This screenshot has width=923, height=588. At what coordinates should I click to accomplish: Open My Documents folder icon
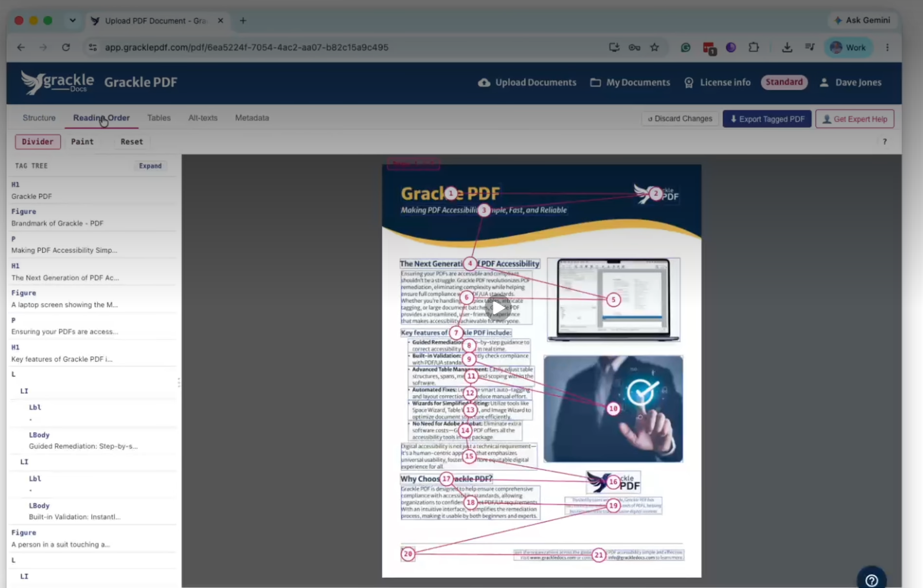pyautogui.click(x=595, y=83)
